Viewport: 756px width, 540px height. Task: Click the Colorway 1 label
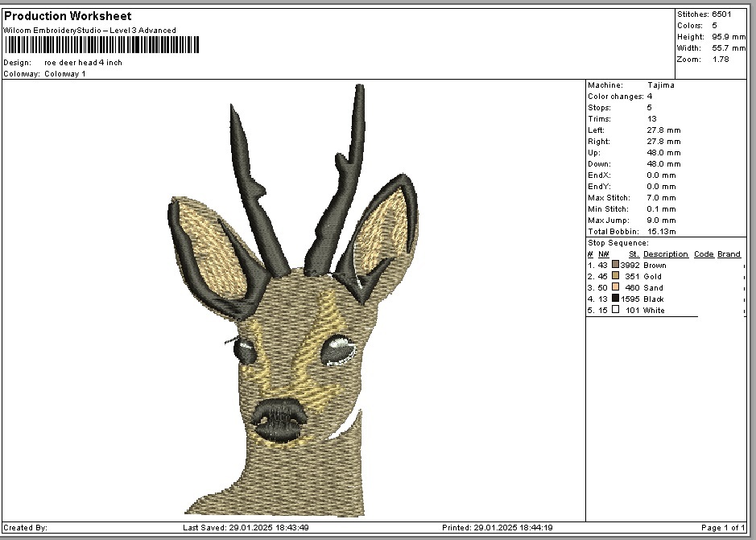[x=64, y=74]
